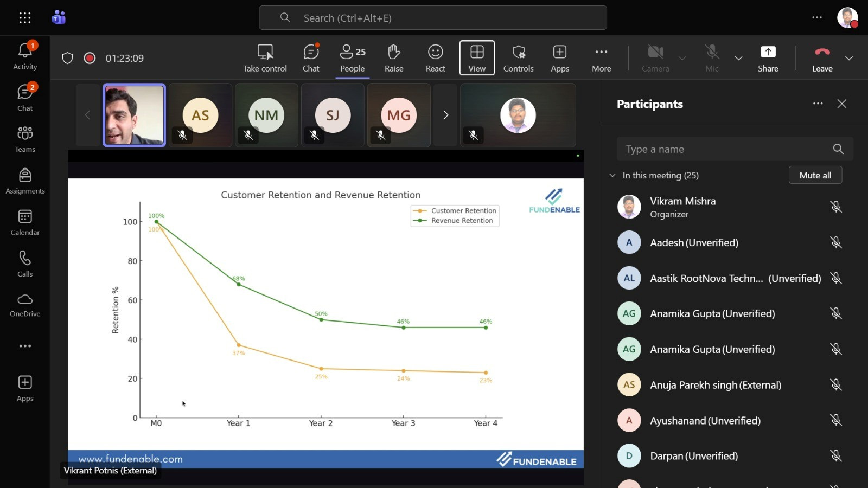
Task: Leave the meeting
Action: [822, 58]
